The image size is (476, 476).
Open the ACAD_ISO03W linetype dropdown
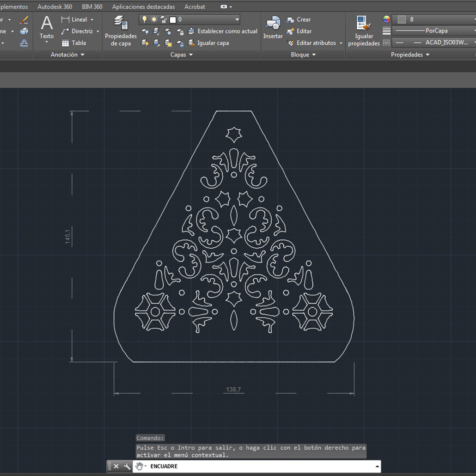pyautogui.click(x=434, y=43)
